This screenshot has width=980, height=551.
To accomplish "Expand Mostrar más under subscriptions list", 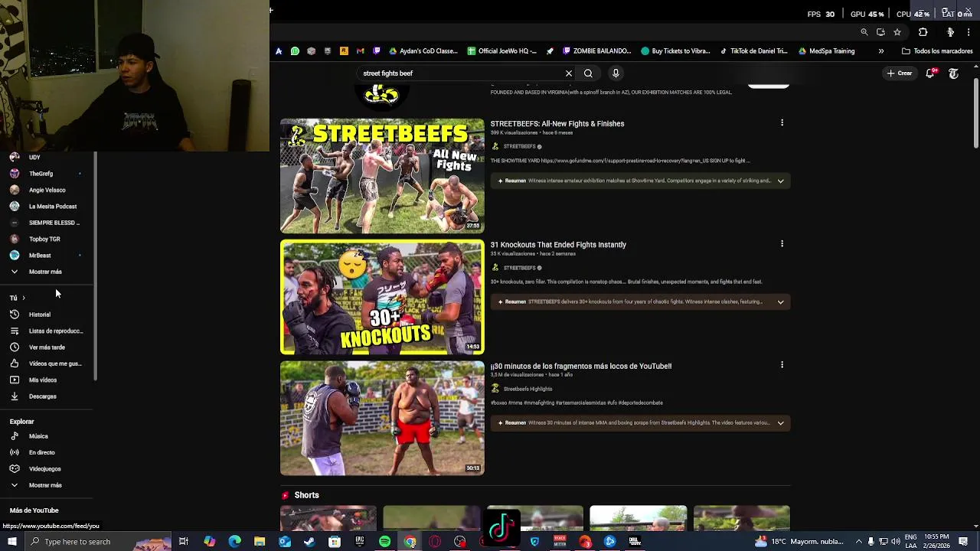I will pos(46,272).
